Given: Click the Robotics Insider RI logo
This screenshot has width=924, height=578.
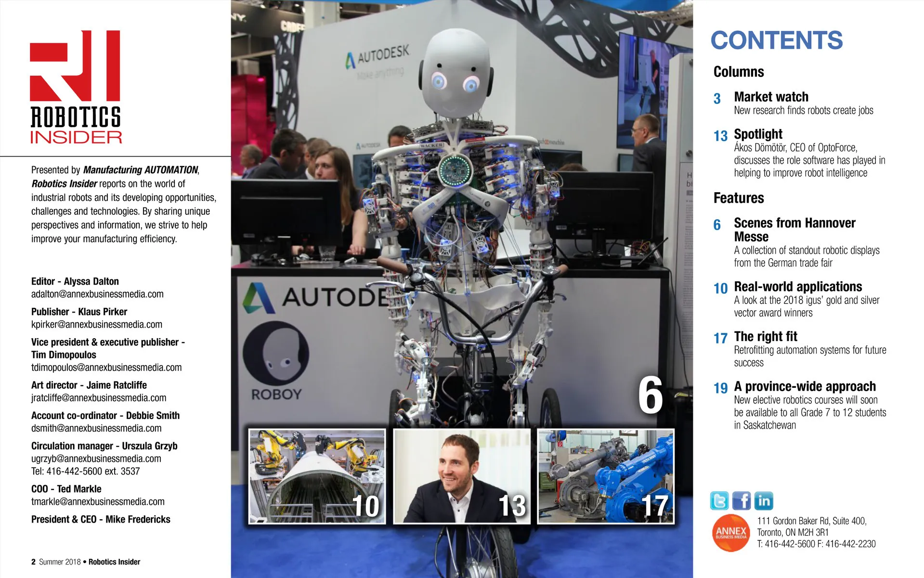Looking at the screenshot, I should [76, 87].
